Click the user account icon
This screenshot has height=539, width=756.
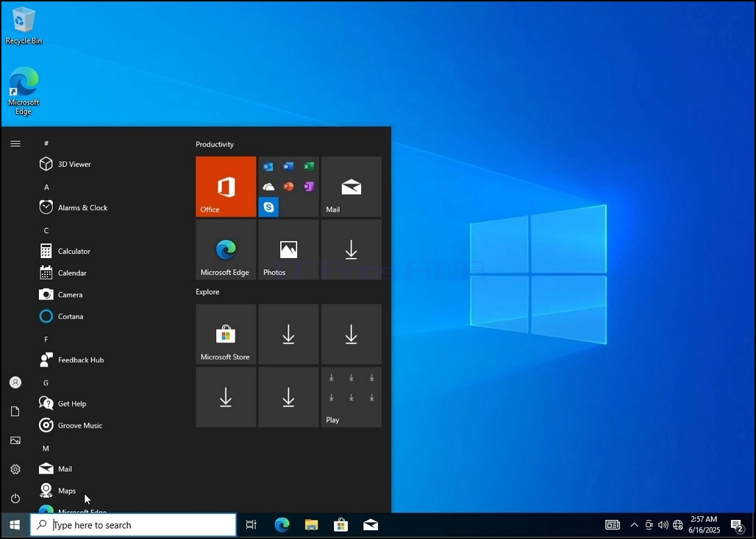click(x=15, y=382)
